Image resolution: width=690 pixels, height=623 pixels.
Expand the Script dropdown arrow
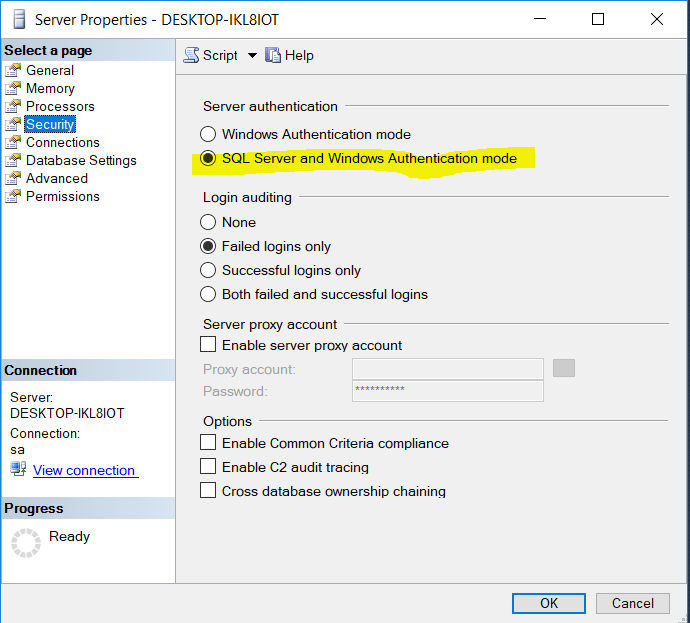252,55
